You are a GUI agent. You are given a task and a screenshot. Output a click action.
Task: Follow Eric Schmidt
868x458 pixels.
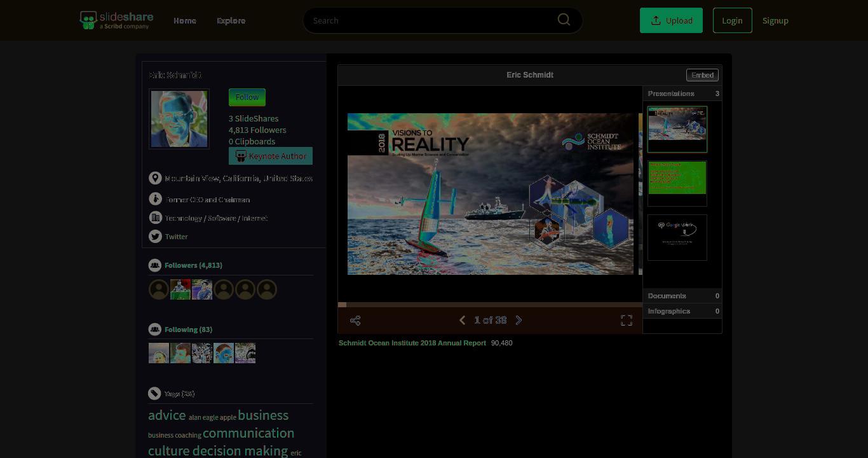tap(247, 97)
